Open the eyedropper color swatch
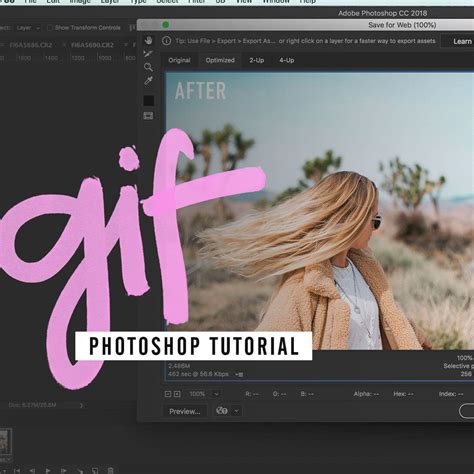The image size is (474, 474). [149, 101]
